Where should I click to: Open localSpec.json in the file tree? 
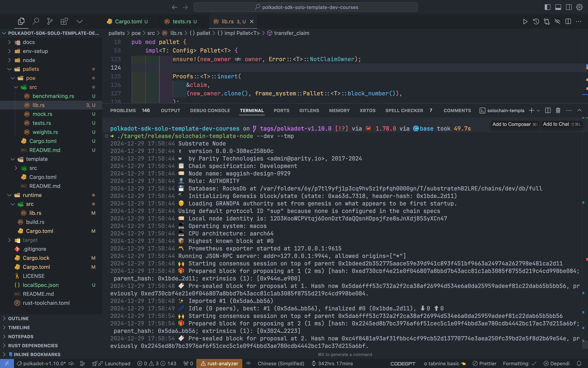pyautogui.click(x=51, y=285)
